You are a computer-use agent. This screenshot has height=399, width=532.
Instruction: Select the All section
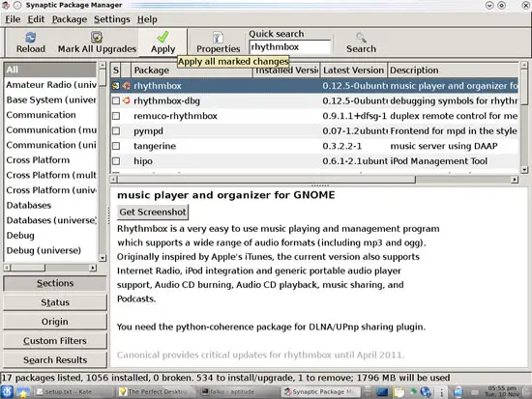pyautogui.click(x=50, y=70)
